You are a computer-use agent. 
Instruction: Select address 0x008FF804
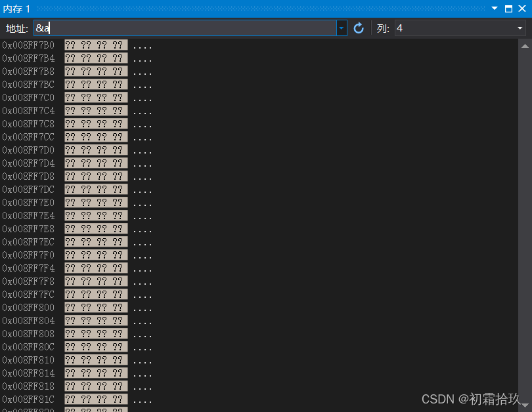click(28, 321)
